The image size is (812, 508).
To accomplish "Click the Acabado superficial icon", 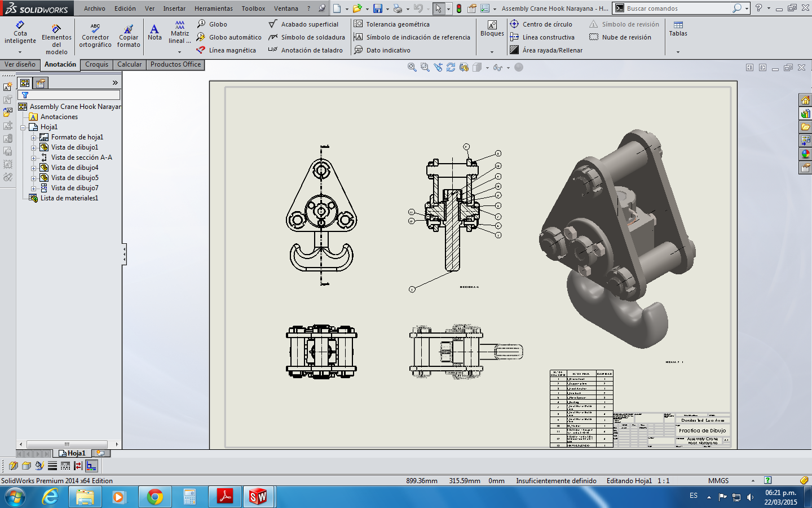I will click(x=273, y=24).
